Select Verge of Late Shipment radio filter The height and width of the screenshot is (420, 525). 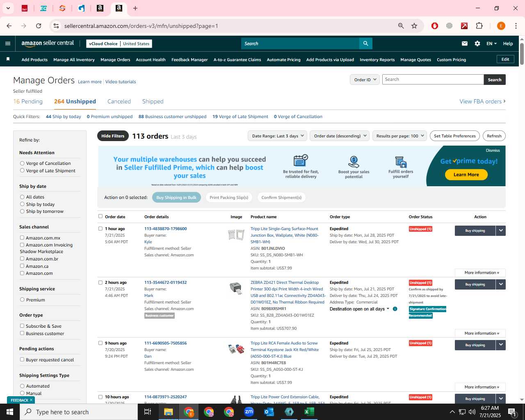(x=22, y=171)
